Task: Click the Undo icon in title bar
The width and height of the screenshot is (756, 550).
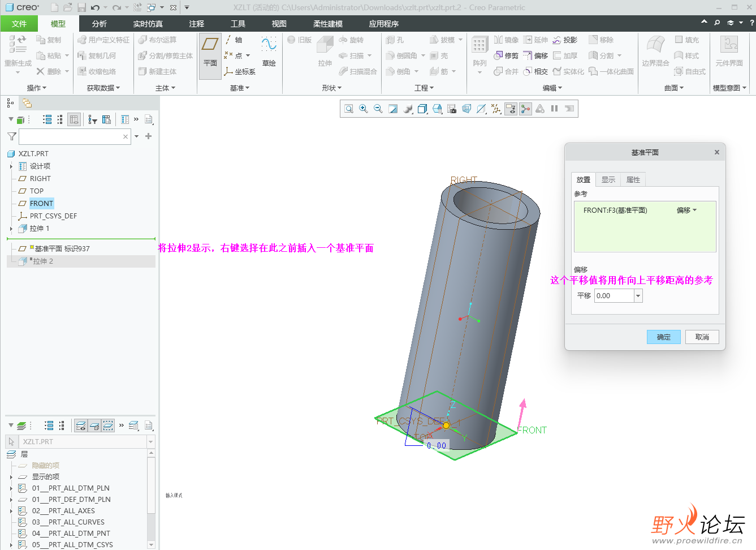Action: click(x=95, y=7)
